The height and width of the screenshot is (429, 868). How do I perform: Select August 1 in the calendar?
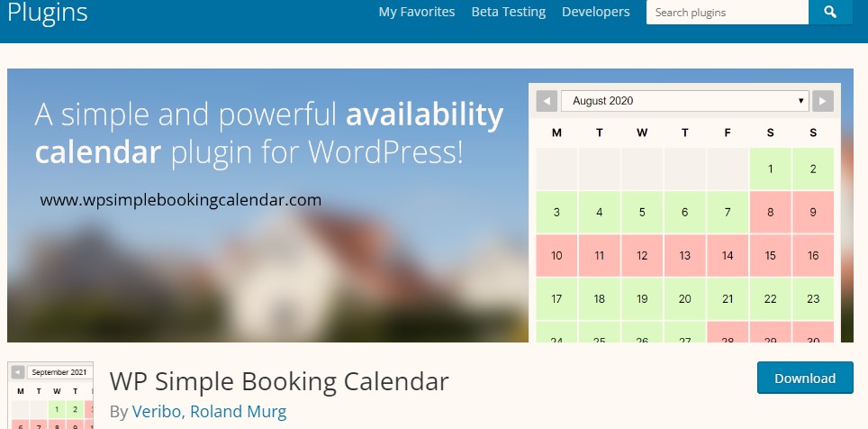(770, 169)
